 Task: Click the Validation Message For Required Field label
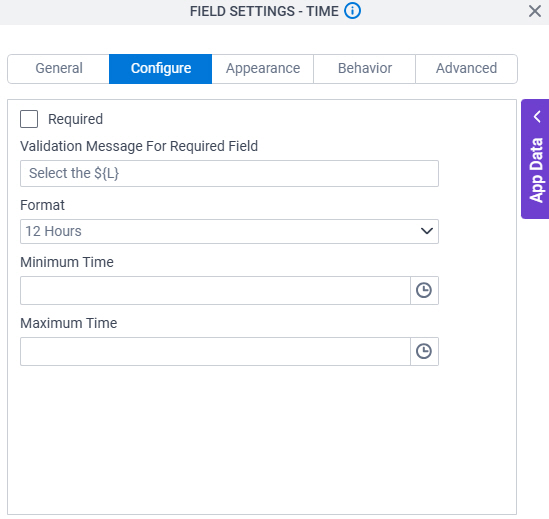139,146
